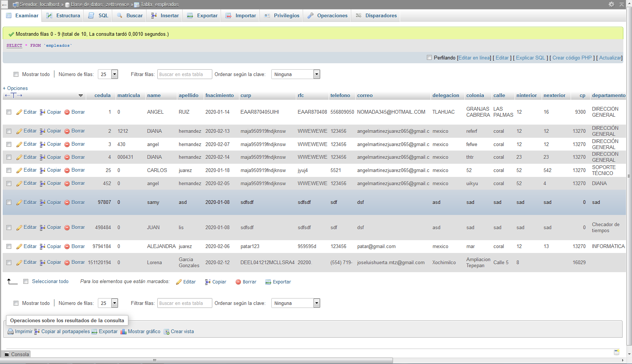
Task: Switch to the Estructura tab
Action: coord(63,15)
